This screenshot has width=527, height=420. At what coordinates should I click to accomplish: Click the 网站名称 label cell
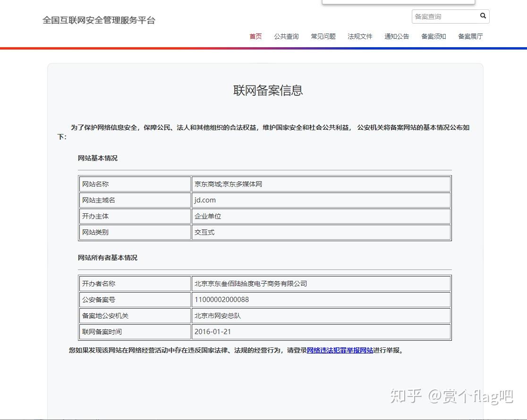click(x=135, y=184)
